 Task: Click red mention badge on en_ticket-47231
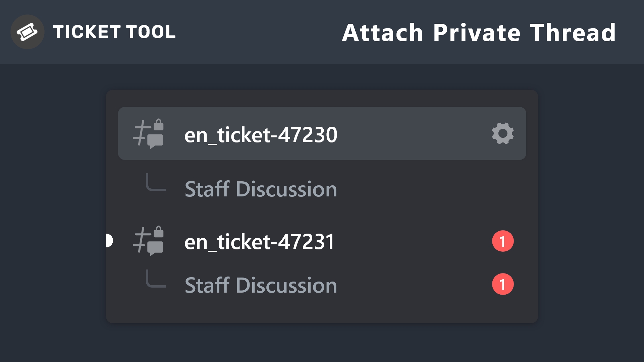502,241
